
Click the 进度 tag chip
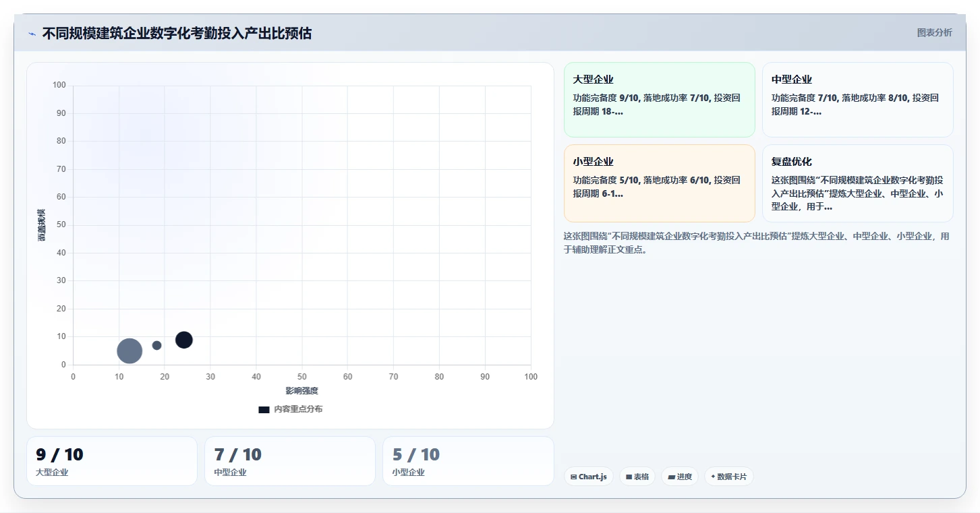click(x=680, y=477)
